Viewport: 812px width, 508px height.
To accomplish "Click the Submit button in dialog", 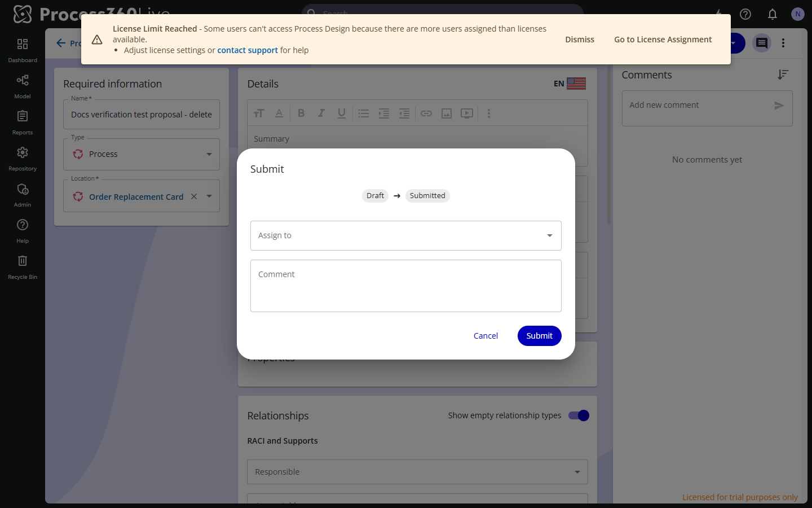I will tap(540, 336).
